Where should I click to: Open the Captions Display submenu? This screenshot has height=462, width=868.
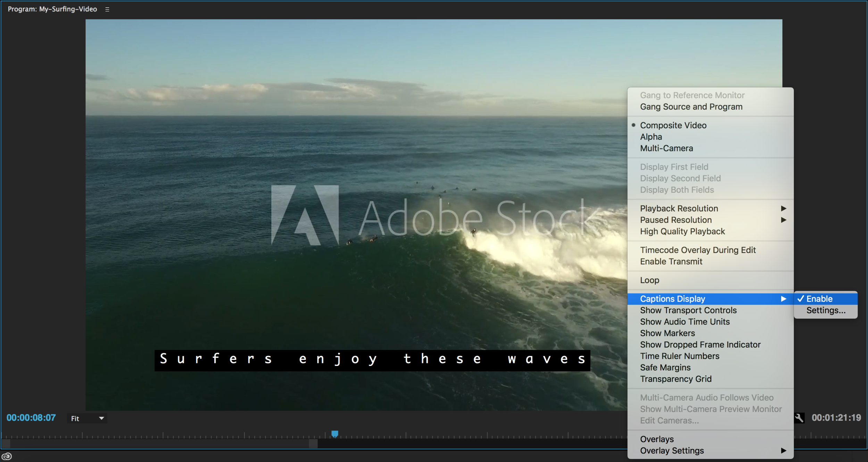710,299
